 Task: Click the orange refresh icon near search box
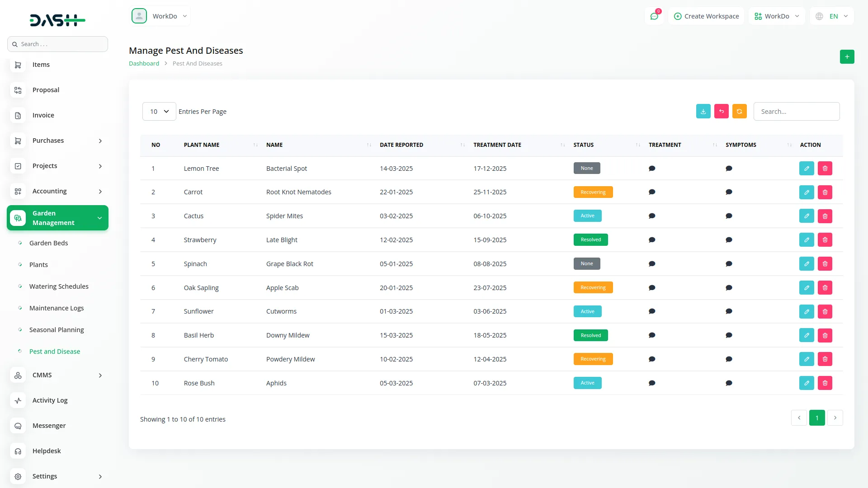(x=739, y=111)
